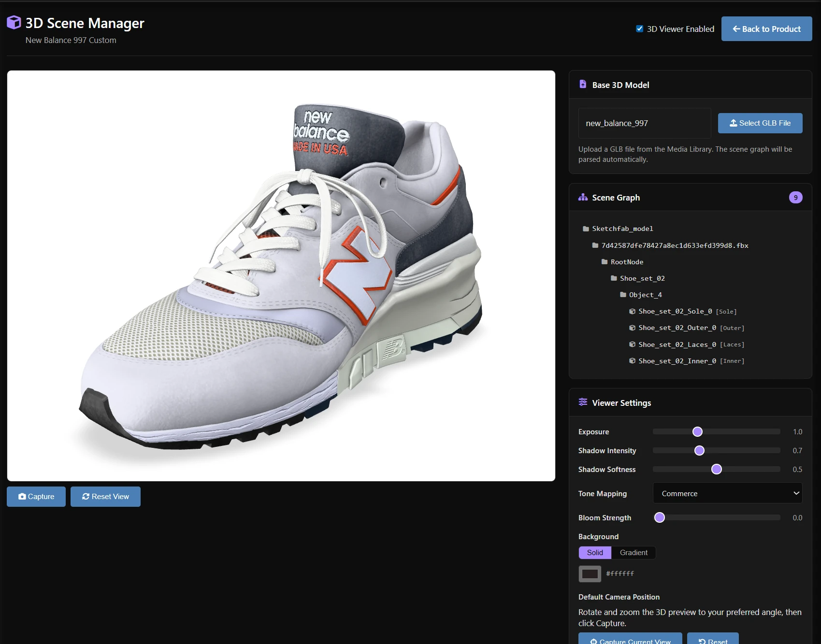
Task: Click the folder icon beside the .fbx node
Action: [x=595, y=245]
